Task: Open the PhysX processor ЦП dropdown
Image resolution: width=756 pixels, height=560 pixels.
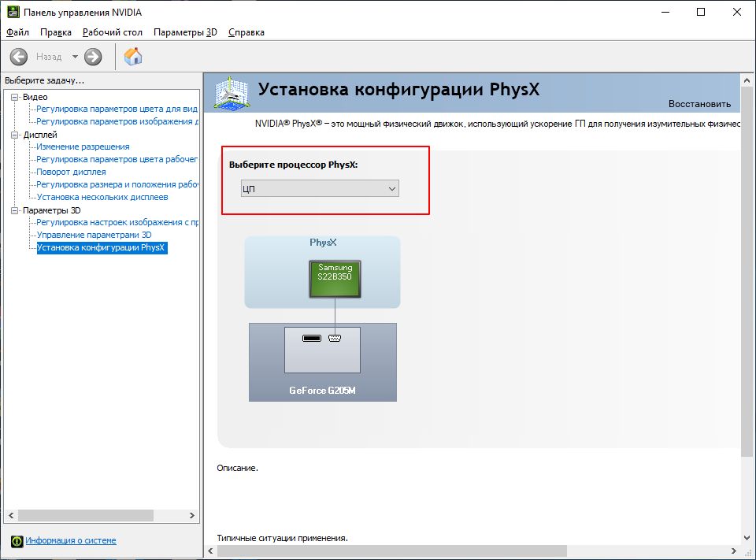Action: tap(320, 188)
